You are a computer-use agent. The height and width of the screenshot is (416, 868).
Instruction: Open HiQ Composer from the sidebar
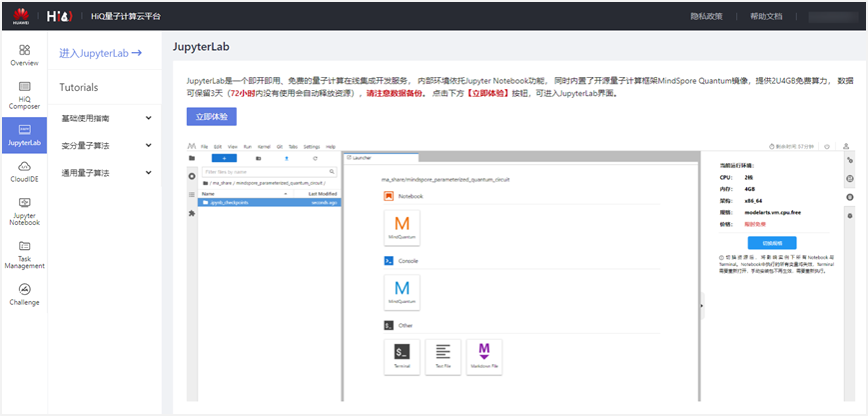pos(24,95)
